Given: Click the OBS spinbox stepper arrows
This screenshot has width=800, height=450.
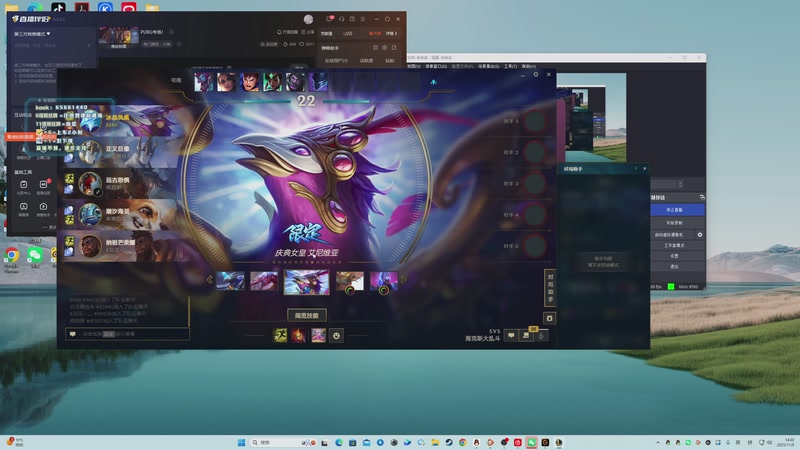Looking at the screenshot, I should click(680, 184).
